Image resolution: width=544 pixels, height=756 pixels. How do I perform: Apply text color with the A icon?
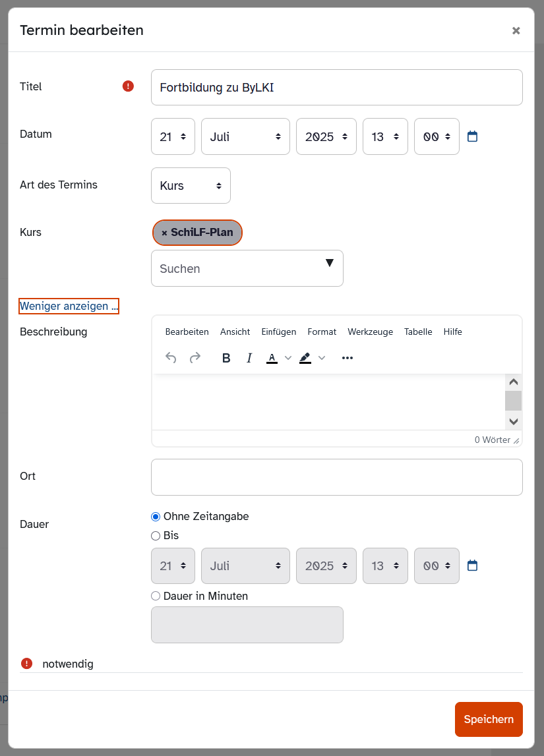(272, 358)
